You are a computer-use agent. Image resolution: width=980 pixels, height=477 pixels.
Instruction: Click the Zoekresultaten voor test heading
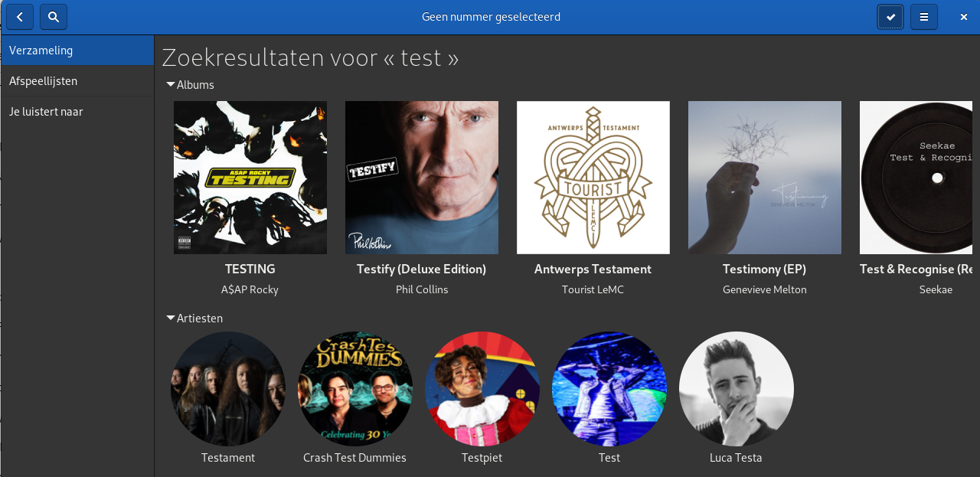click(x=310, y=57)
